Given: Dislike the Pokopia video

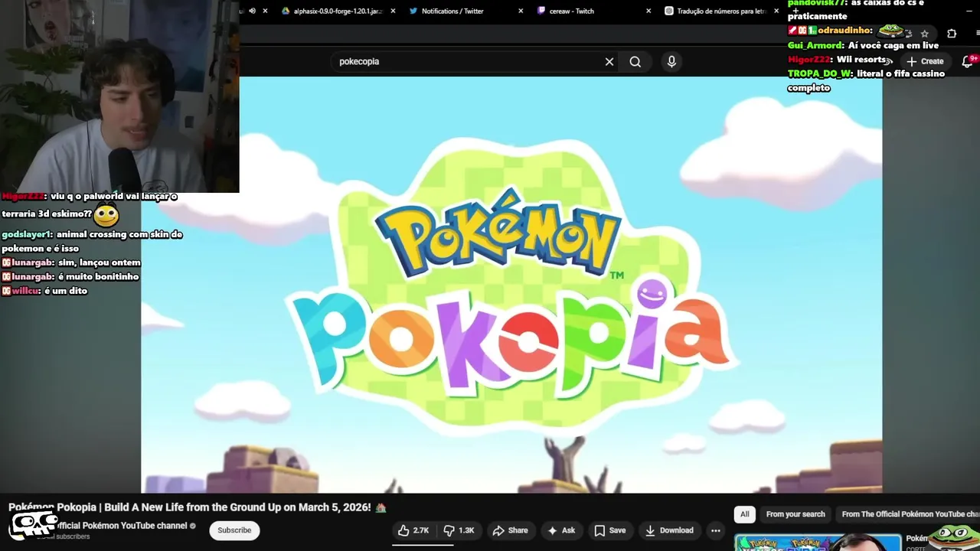Looking at the screenshot, I should (459, 530).
